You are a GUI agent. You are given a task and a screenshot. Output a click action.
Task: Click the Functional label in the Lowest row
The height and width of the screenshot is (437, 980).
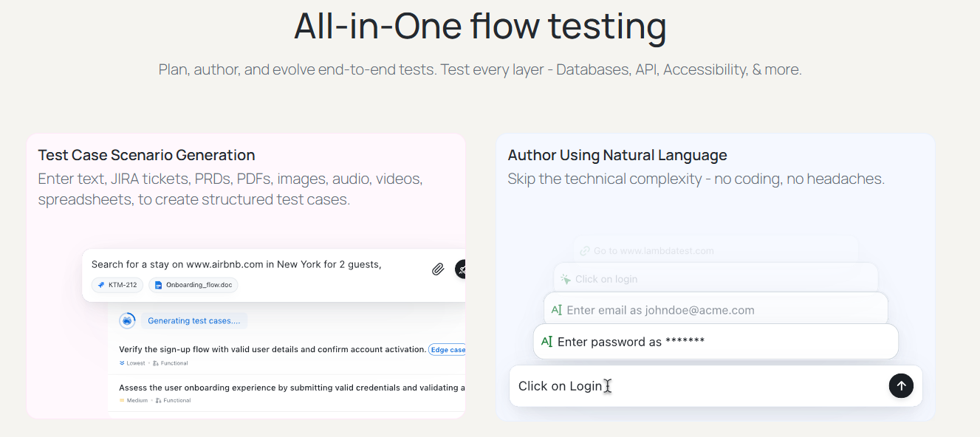[x=176, y=363]
